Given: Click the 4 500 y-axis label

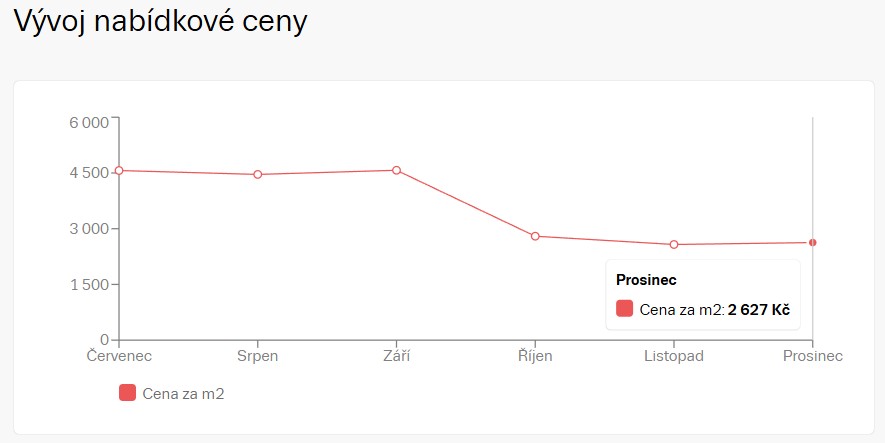Looking at the screenshot, I should pos(88,173).
